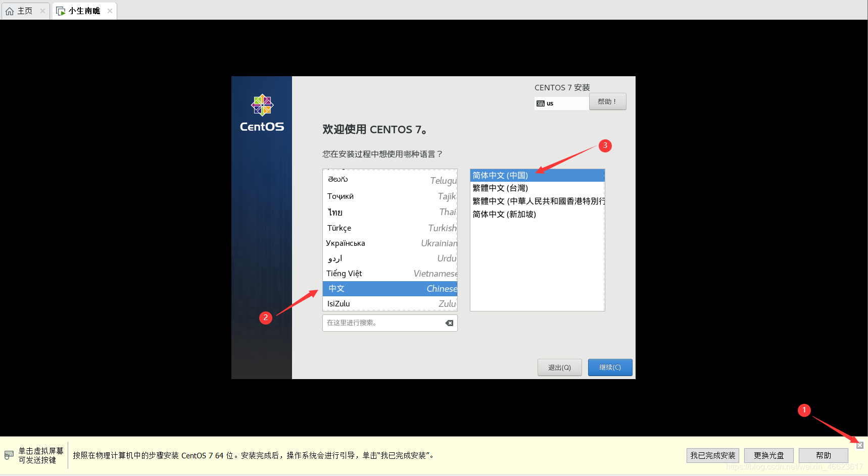
Task: Close the 小生南瞧 tab
Action: point(110,11)
